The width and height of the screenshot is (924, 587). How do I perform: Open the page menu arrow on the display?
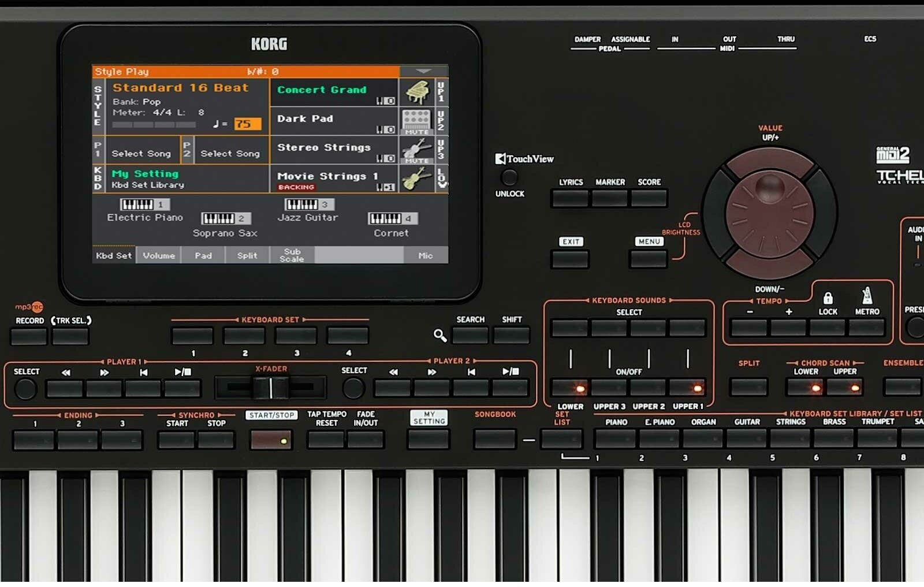pos(423,71)
